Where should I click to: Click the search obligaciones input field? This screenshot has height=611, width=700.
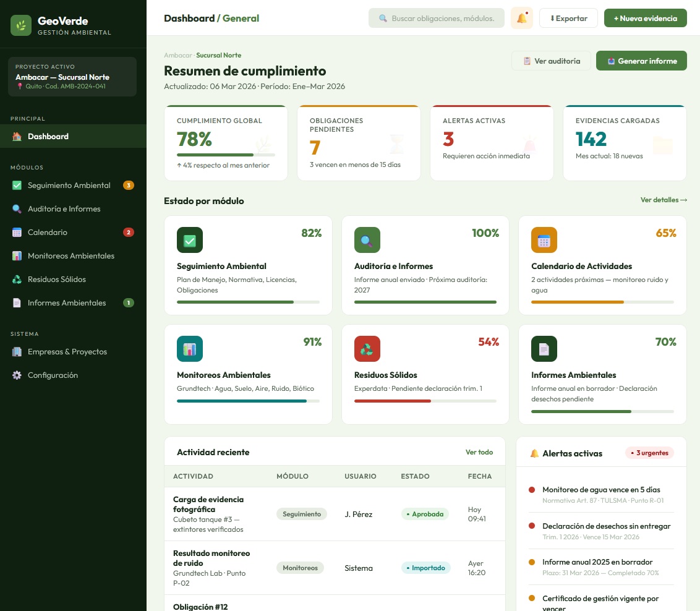coord(436,19)
